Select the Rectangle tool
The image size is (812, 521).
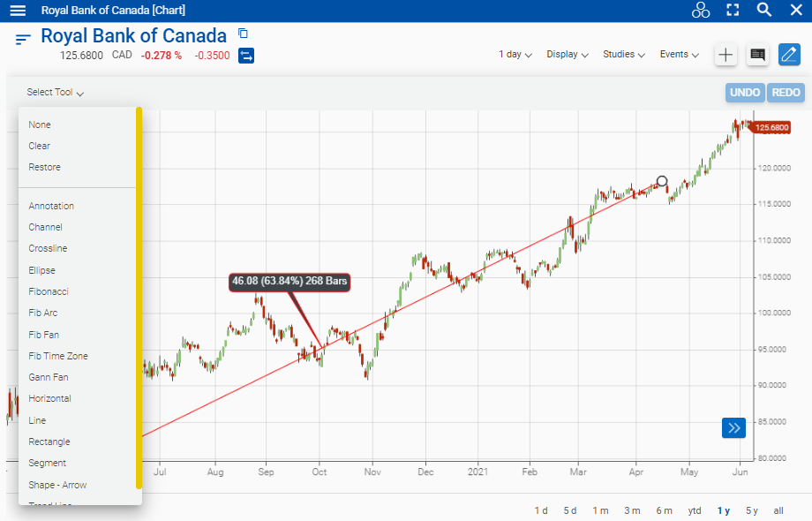point(77,442)
